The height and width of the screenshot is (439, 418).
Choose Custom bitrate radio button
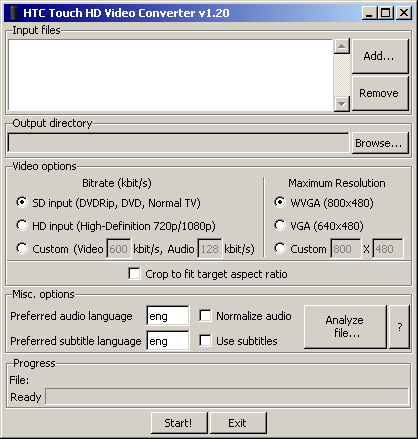(x=22, y=248)
